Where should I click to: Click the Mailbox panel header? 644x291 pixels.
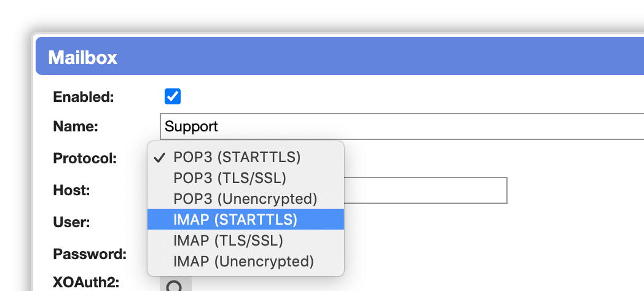pyautogui.click(x=340, y=56)
